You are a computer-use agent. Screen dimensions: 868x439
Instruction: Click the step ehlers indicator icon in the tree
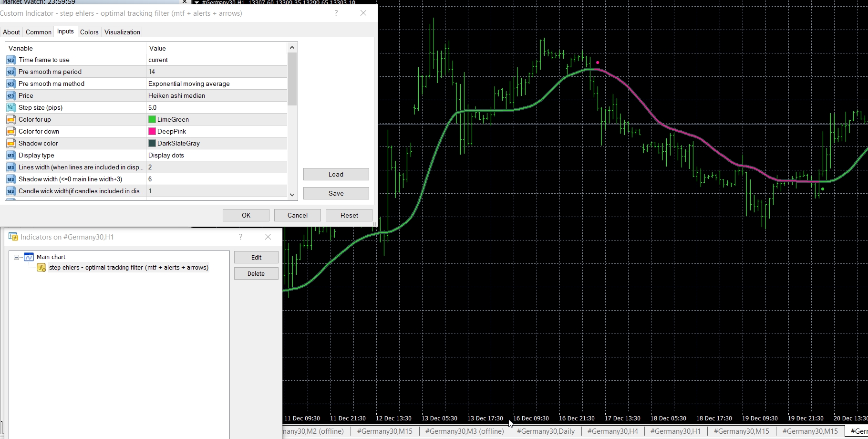point(41,268)
